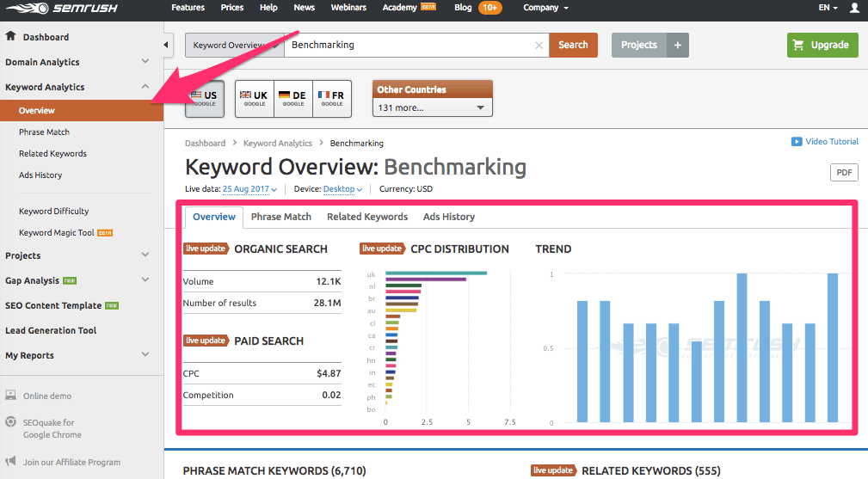Open the Blog menu item
The image size is (868, 479).
tap(463, 8)
